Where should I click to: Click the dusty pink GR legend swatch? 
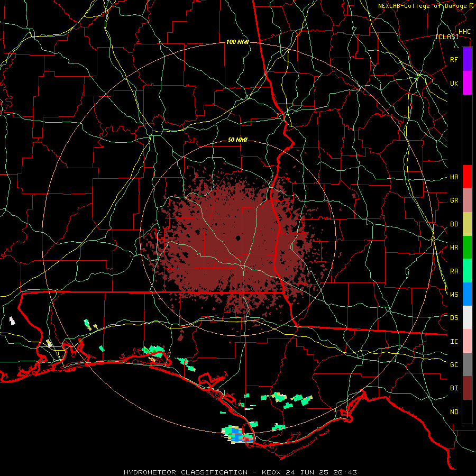click(467, 200)
